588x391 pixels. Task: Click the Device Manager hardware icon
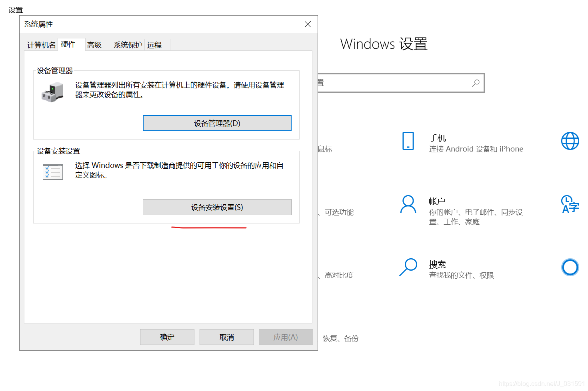[52, 92]
